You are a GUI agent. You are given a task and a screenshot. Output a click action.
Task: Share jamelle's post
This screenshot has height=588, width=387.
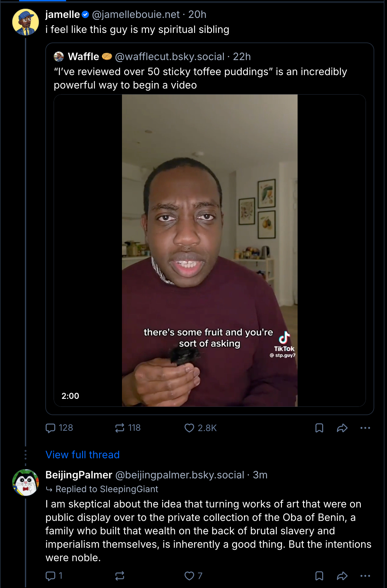click(342, 428)
